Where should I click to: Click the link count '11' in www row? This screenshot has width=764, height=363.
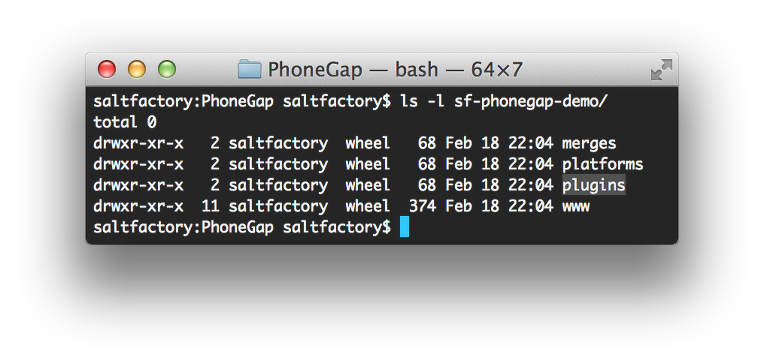point(210,206)
